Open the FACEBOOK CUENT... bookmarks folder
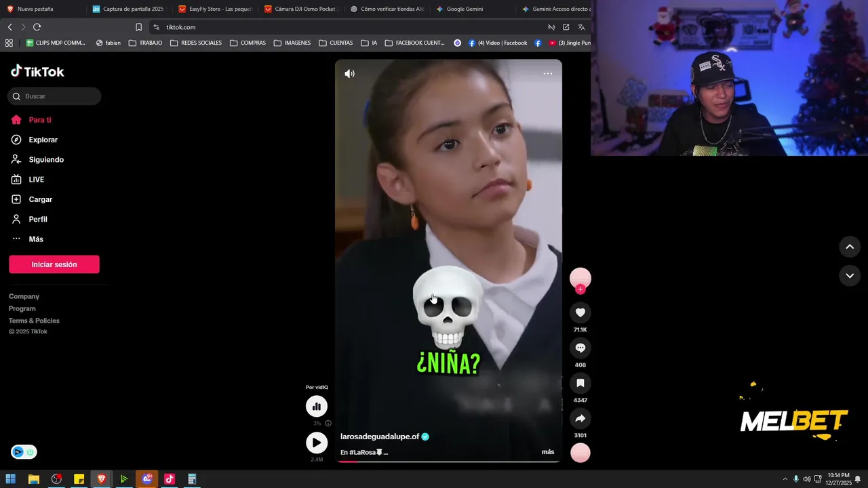 [415, 43]
